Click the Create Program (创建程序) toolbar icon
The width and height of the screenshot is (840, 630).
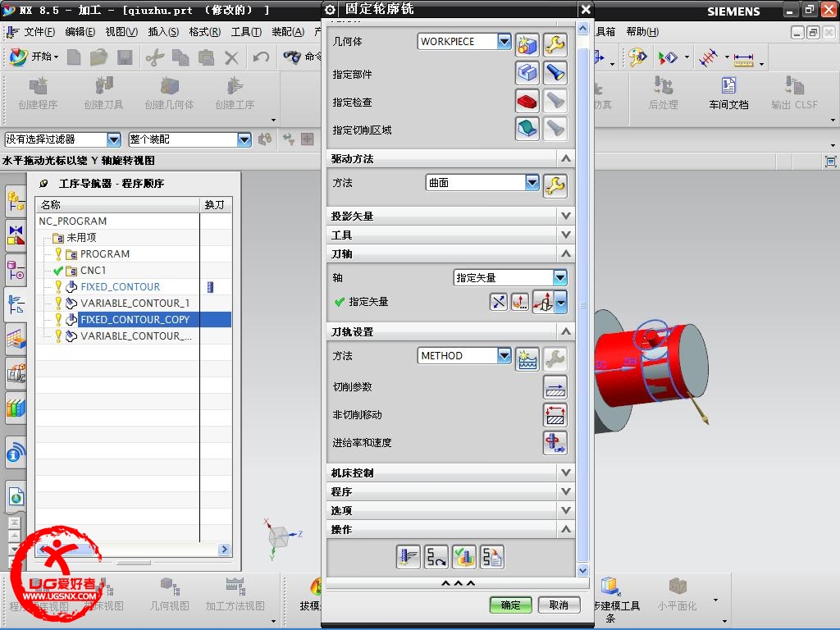[38, 94]
